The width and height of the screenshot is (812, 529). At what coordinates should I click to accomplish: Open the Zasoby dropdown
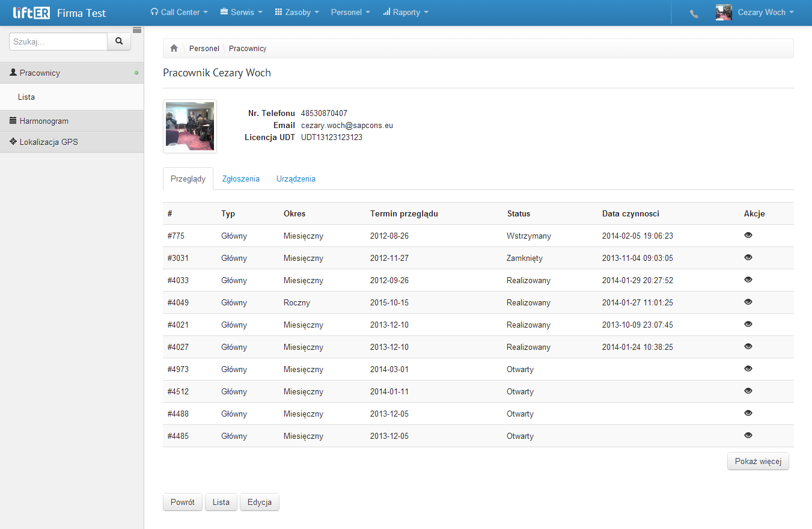(297, 13)
